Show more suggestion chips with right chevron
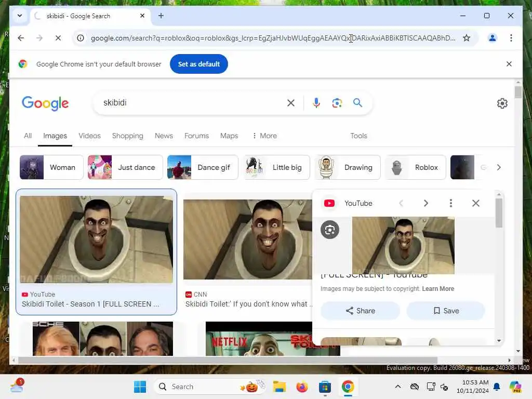532x399 pixels. (499, 167)
